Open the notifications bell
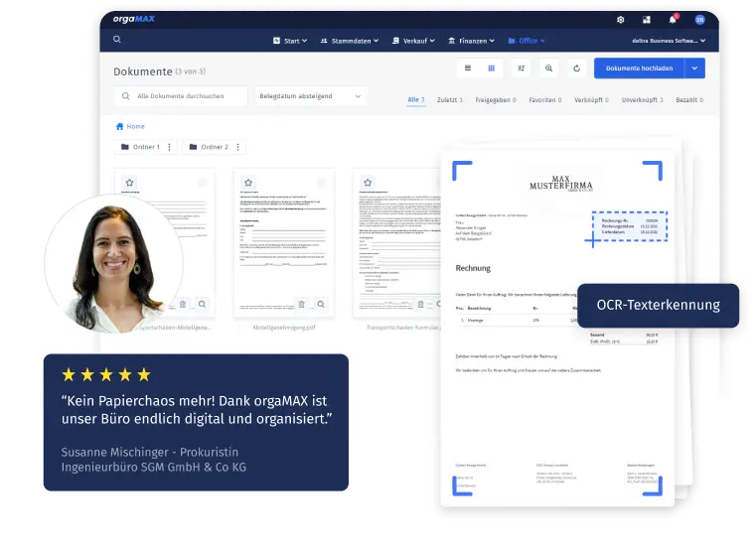The image size is (756, 548). coord(673,20)
